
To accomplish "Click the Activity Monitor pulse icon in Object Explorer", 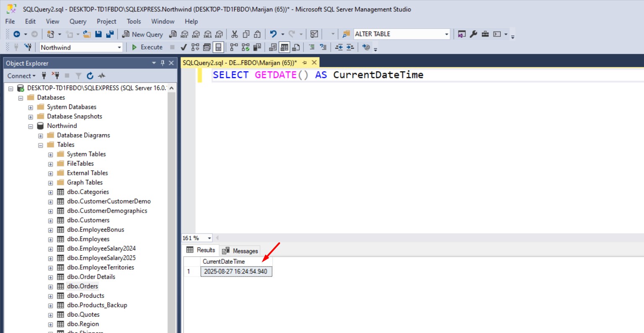I will [x=102, y=76].
